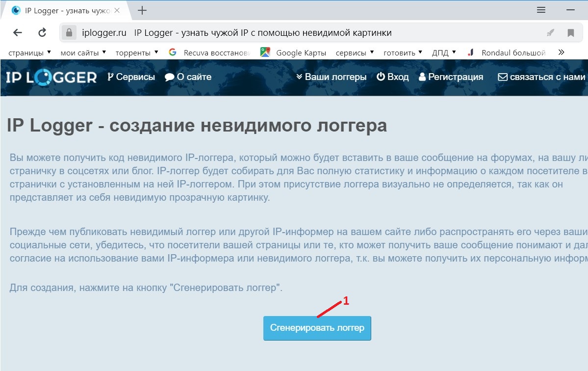This screenshot has width=588, height=371.
Task: Expand the готовить bookmarks folder
Action: [403, 53]
